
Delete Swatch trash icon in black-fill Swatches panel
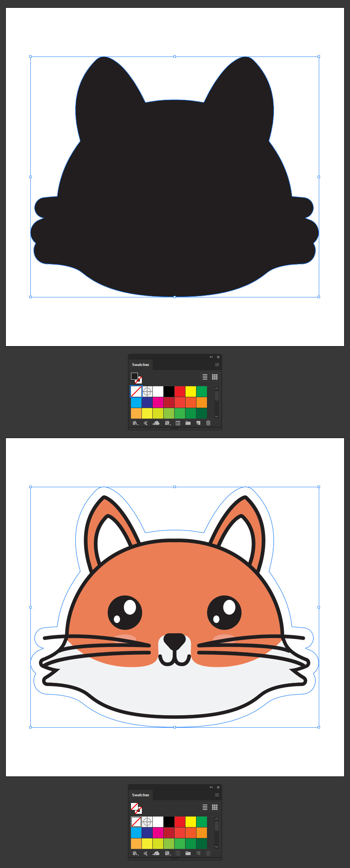tap(208, 423)
